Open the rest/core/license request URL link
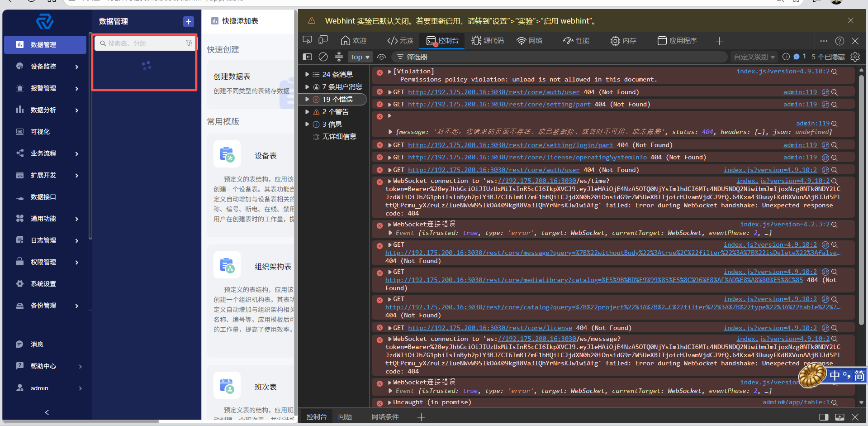The height and width of the screenshot is (426, 868). tap(490, 328)
